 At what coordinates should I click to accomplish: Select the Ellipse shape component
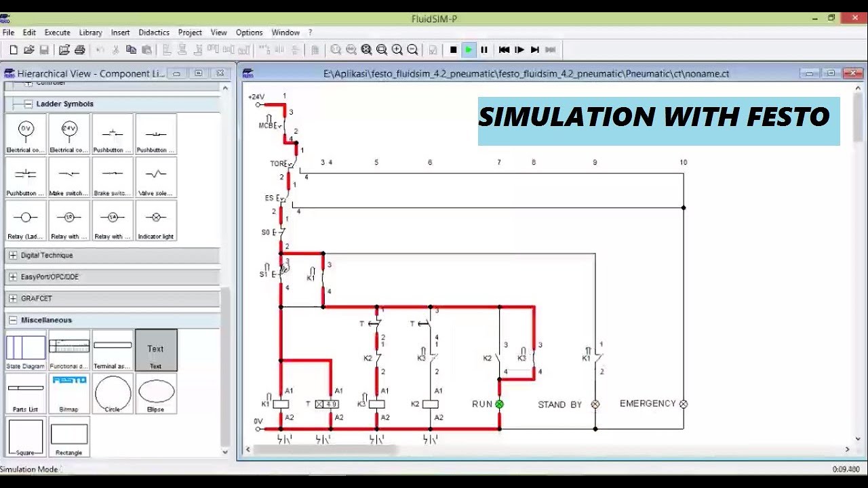coord(156,394)
